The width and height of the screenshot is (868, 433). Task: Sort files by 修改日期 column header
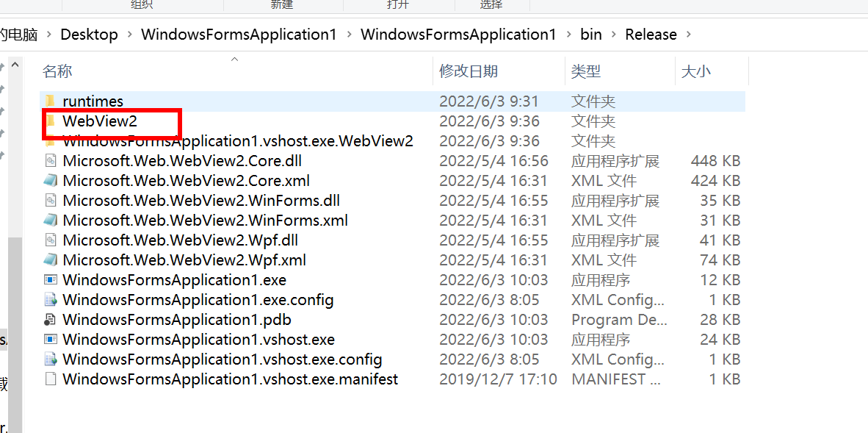[x=469, y=71]
